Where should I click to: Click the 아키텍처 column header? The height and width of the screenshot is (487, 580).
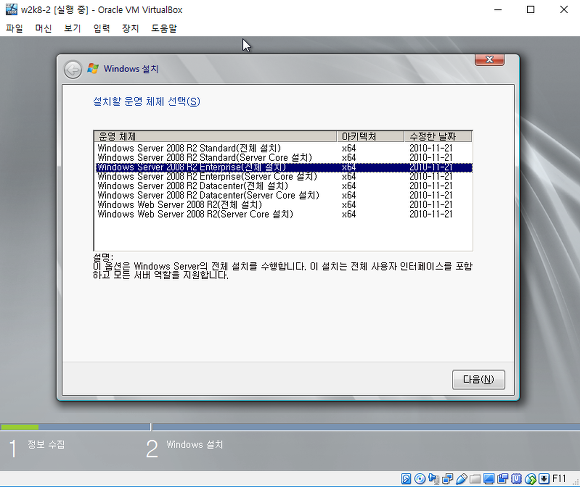(x=370, y=136)
